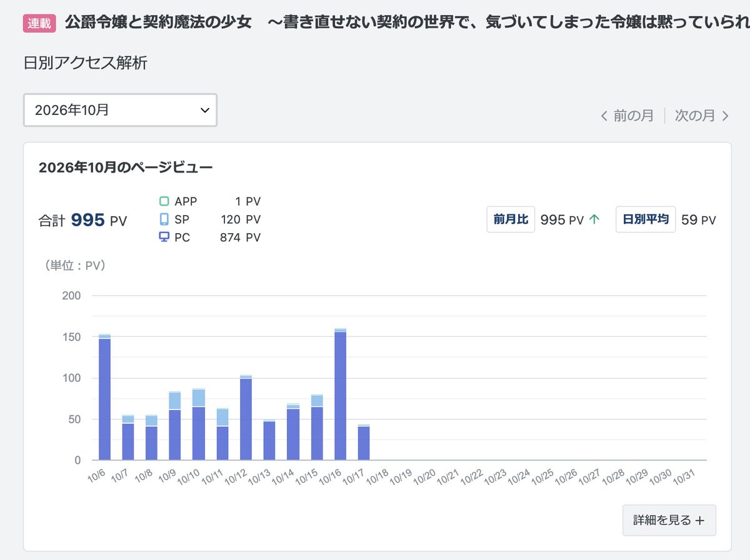Click the 日別アクセス解析 heading
The width and height of the screenshot is (750, 560).
coord(86,63)
